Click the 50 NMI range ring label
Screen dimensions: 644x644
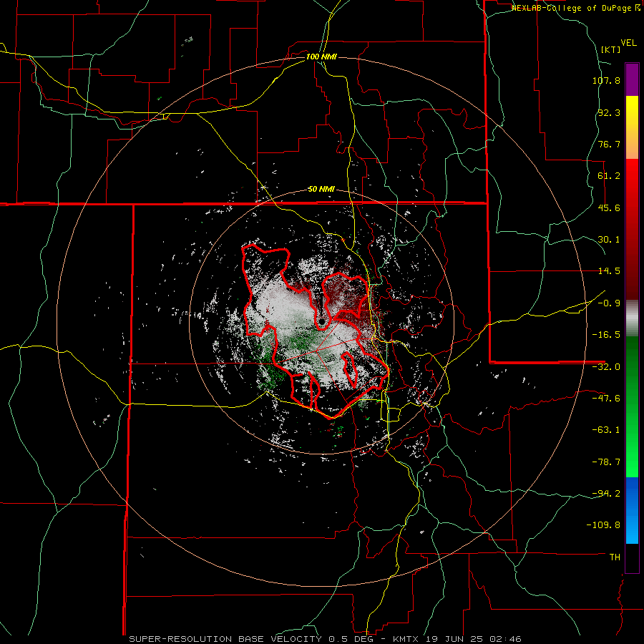[321, 190]
